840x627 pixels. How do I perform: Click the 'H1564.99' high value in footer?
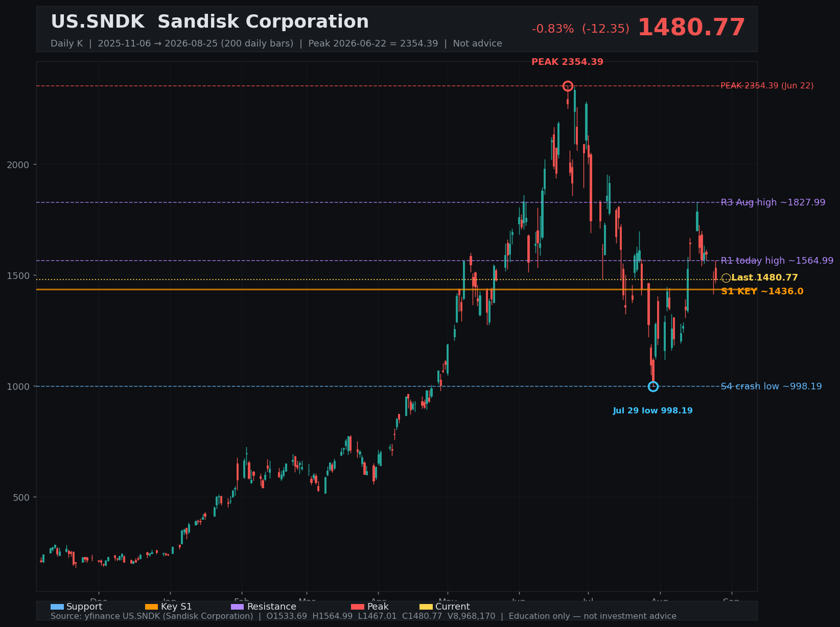[333, 616]
